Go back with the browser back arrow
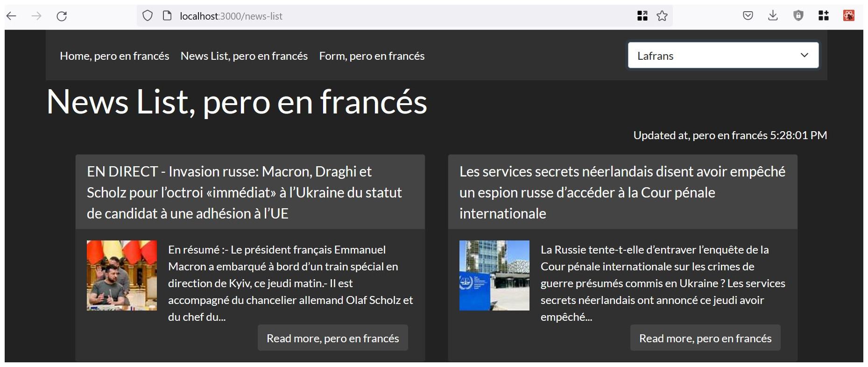Screen dimensions: 868x367 coord(12,16)
